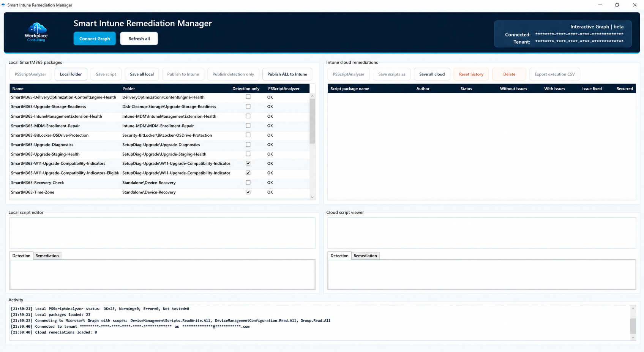Screen dimensions: 644x352
Task: Click Save script in local packages
Action: pos(106,74)
